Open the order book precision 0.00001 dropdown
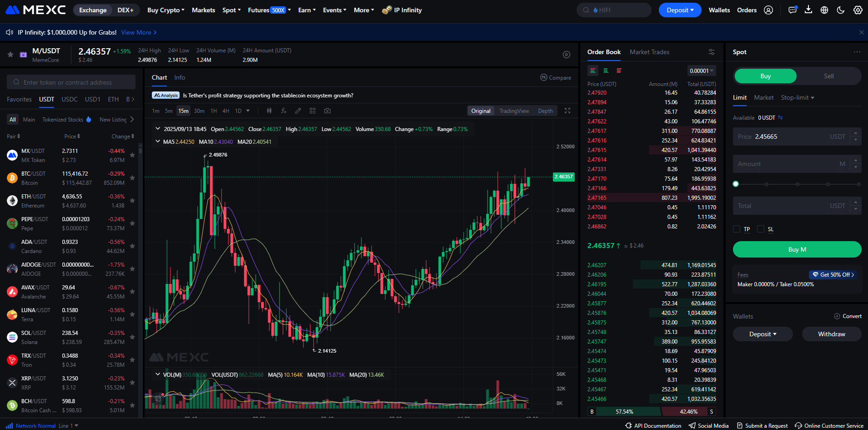Viewport: 868px width, 430px height. tap(702, 71)
